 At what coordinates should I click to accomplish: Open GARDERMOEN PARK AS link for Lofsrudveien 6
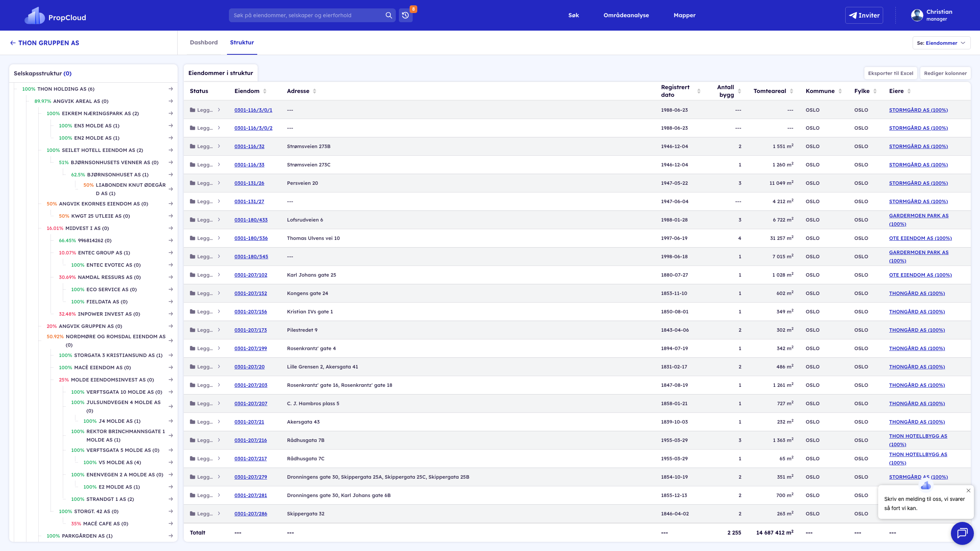(x=919, y=220)
